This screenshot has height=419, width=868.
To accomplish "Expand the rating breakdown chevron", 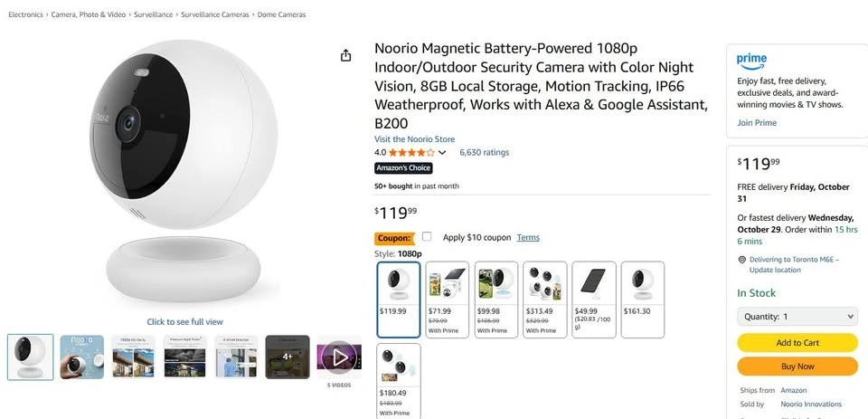I will pos(442,153).
